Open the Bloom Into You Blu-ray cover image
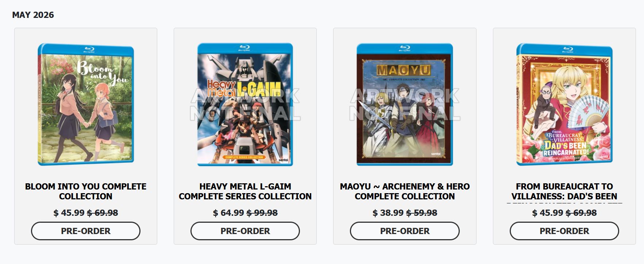Screen dimensions: 644x264 point(86,104)
